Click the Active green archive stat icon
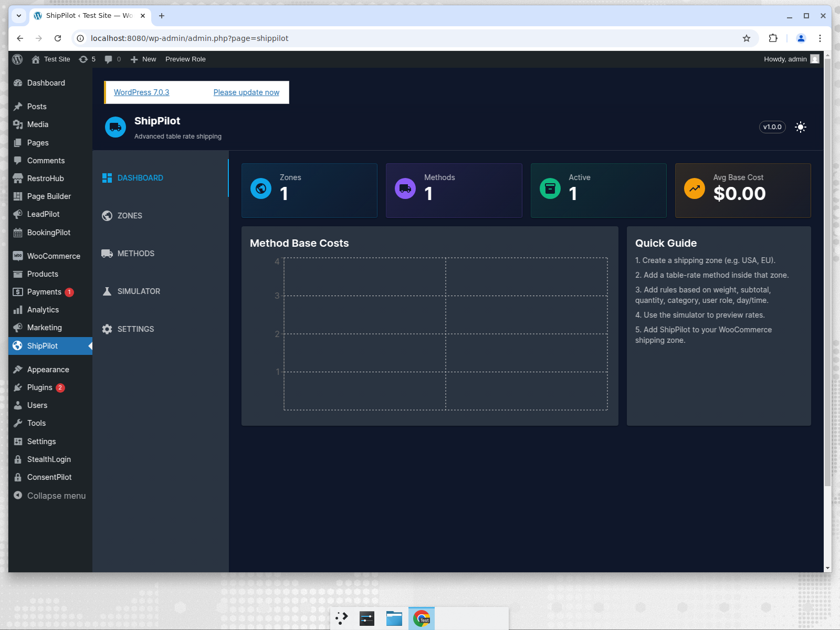The height and width of the screenshot is (630, 840). click(550, 188)
